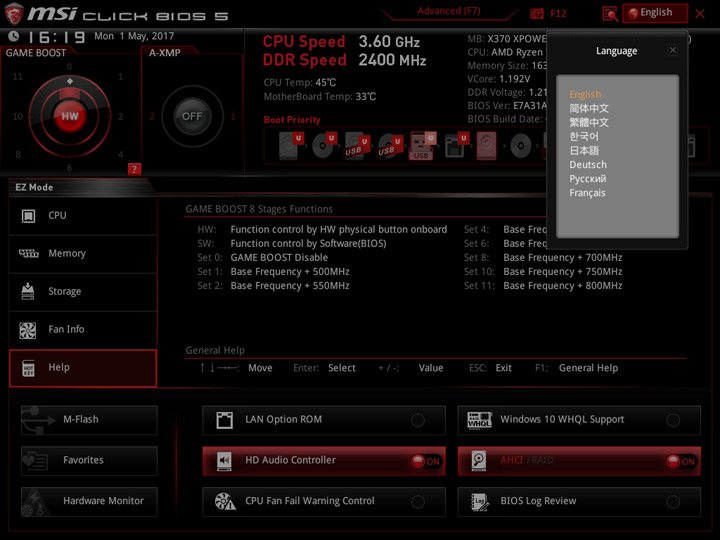Click the clock icon beside the time
Screen dimensions: 720x540
[x=14, y=36]
